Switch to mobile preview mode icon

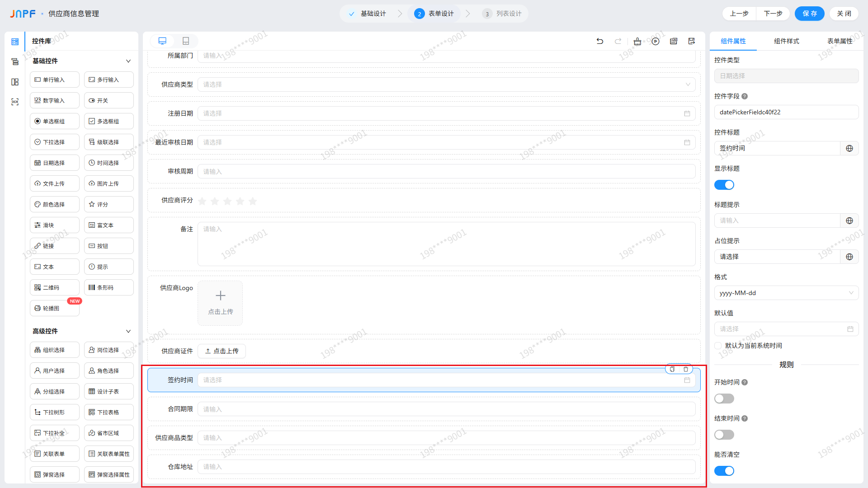(x=186, y=41)
